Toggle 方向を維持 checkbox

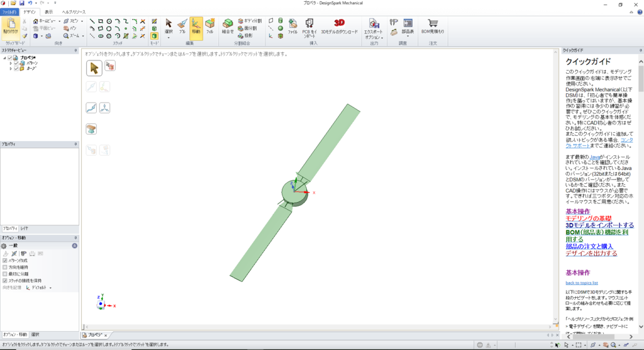tap(5, 268)
